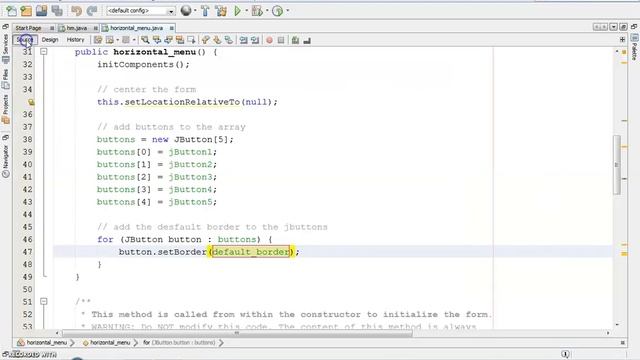
Task: Jump to previous bookmark
Action: pos(205,40)
